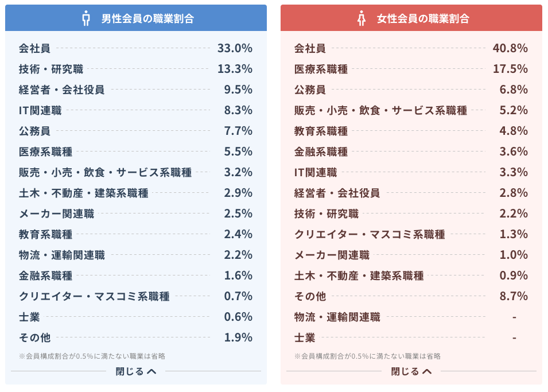Click the 0.5% footnote under male list
The width and height of the screenshot is (548, 392).
92,356
